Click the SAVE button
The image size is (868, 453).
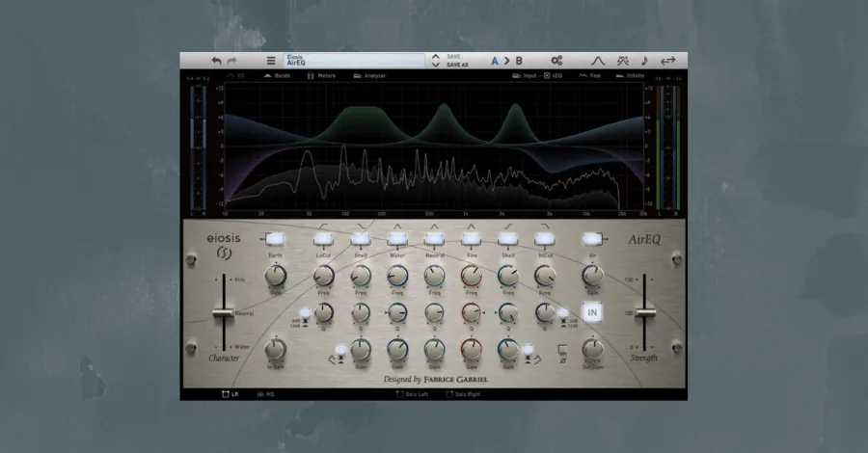click(453, 57)
